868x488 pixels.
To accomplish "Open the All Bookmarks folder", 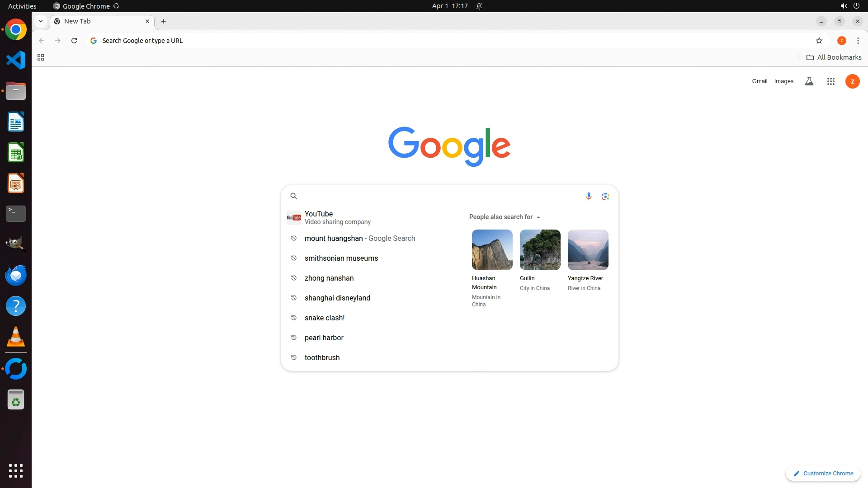I will point(834,57).
